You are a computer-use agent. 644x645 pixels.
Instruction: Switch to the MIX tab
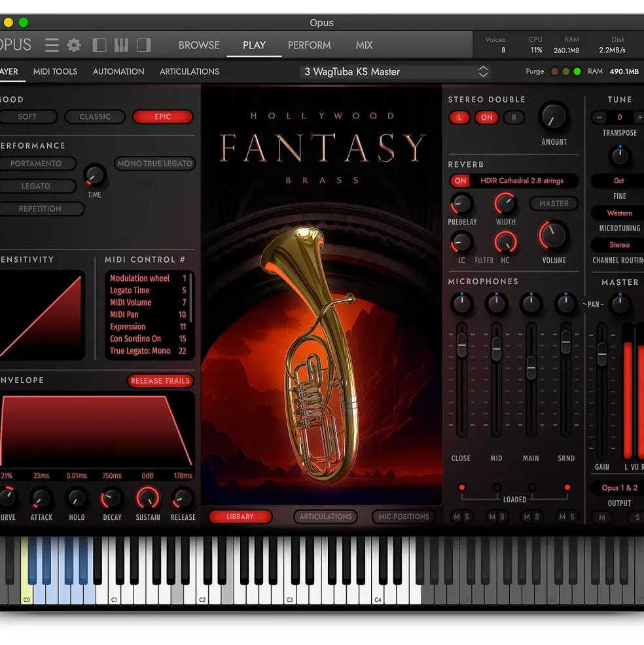[x=364, y=45]
